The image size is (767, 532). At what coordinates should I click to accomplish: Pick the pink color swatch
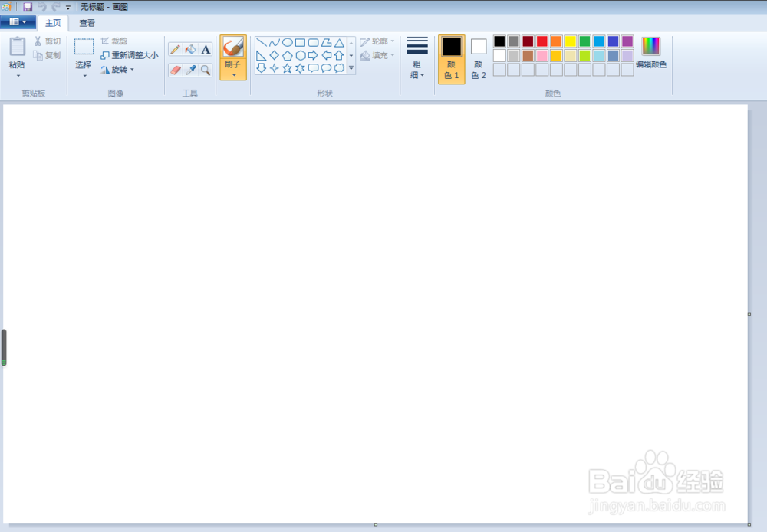tap(542, 55)
